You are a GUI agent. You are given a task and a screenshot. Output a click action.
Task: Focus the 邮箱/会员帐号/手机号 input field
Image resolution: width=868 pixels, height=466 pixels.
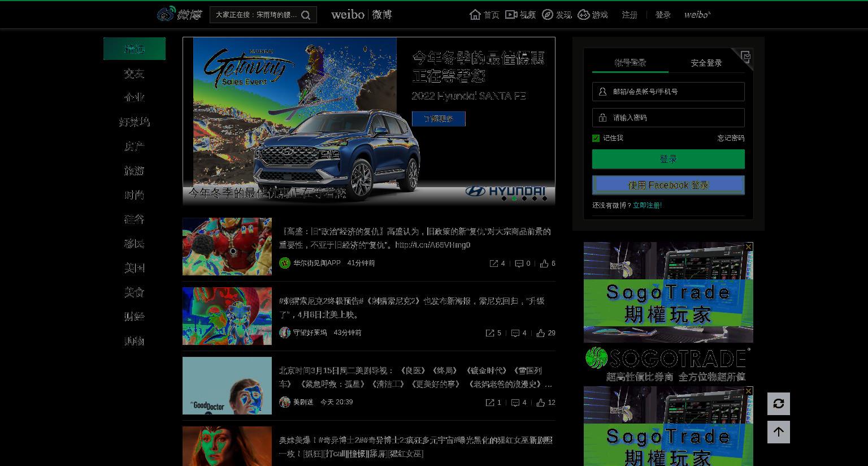pos(669,92)
